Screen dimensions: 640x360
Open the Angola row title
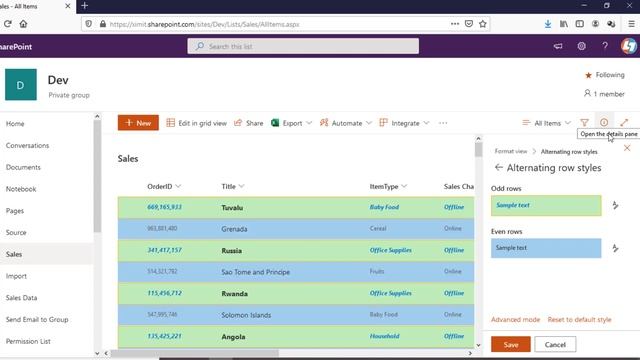(x=233, y=337)
